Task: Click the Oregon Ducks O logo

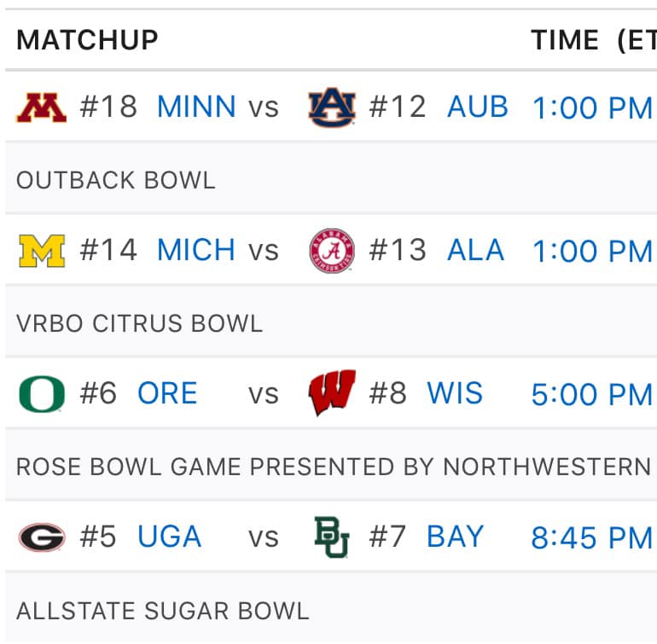Action: (x=42, y=394)
